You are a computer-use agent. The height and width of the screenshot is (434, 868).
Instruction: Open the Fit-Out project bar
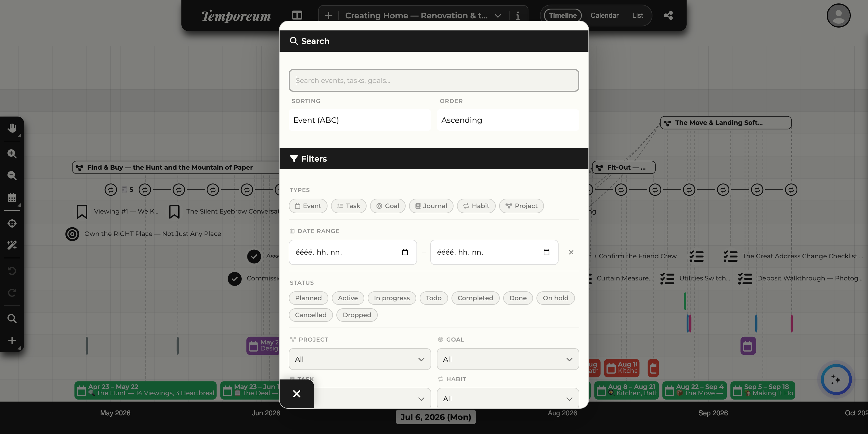[624, 167]
